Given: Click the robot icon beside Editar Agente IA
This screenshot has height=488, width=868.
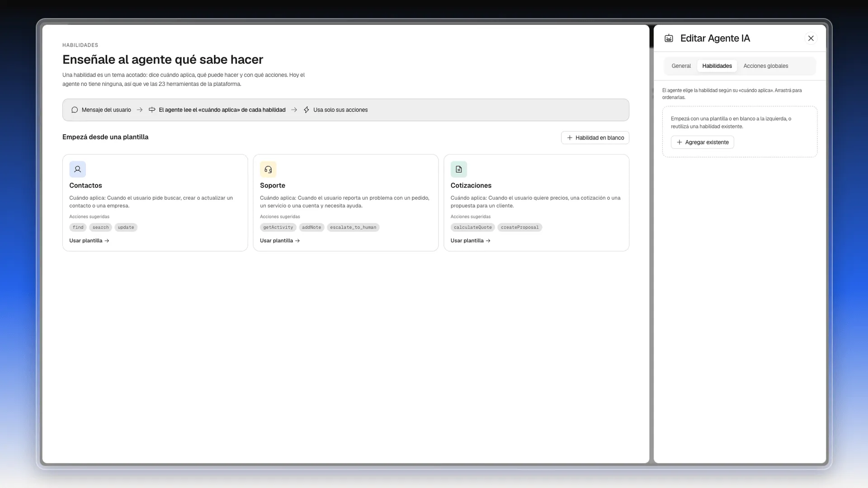Looking at the screenshot, I should (669, 38).
